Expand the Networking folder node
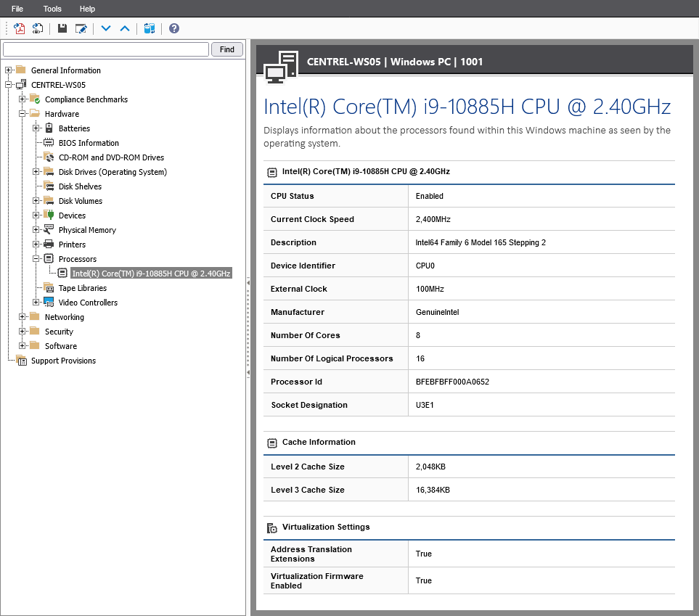699x616 pixels. [22, 317]
